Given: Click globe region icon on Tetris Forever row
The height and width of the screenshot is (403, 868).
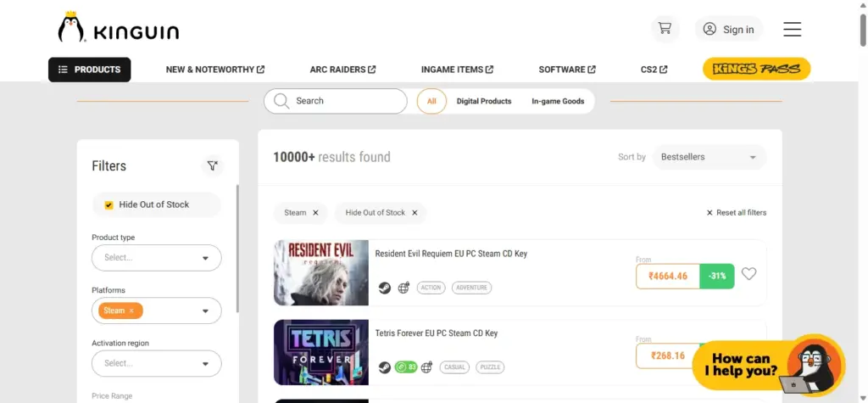Looking at the screenshot, I should (426, 367).
